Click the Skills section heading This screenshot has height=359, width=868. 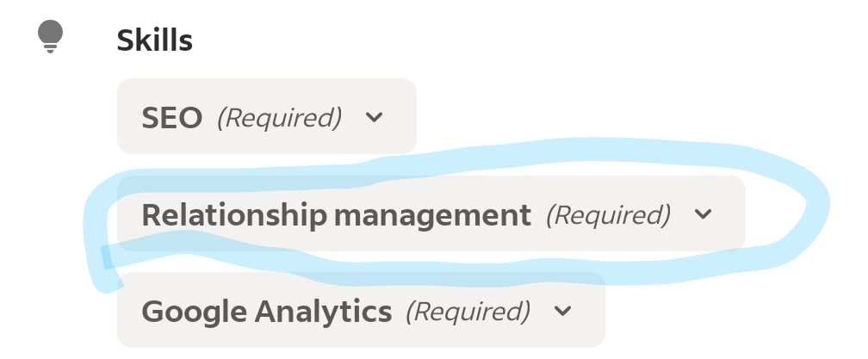coord(154,40)
